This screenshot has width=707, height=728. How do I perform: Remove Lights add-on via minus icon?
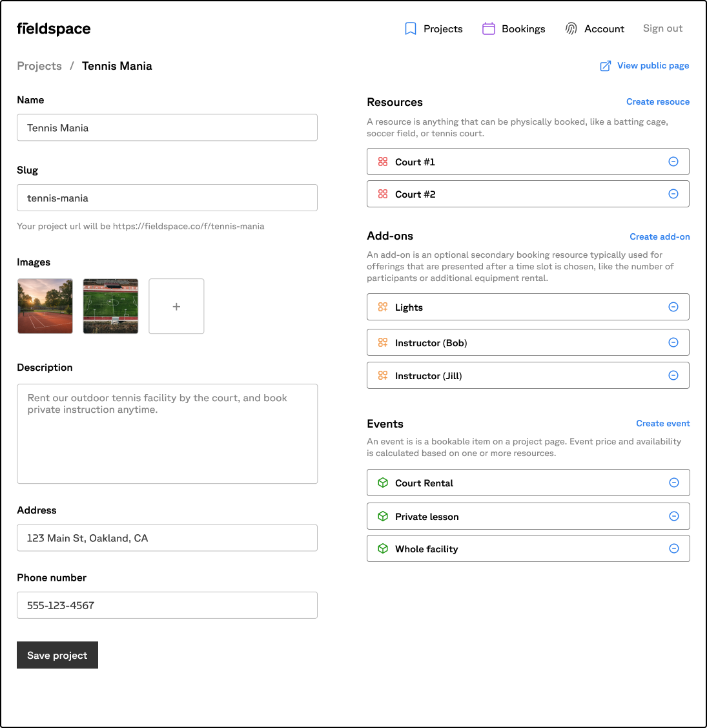(673, 307)
